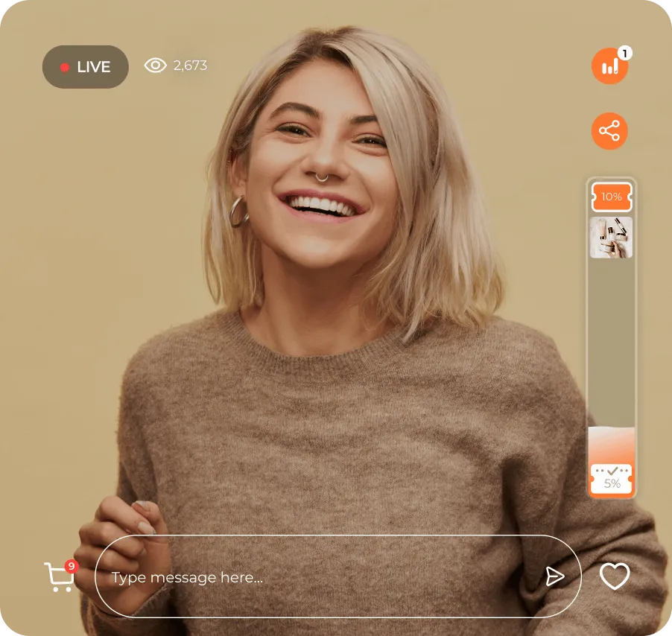This screenshot has width=672, height=636.
Task: Like the stream using the heart icon
Action: coord(614,576)
